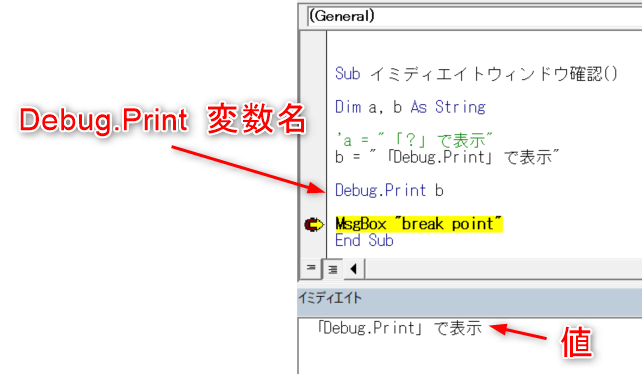Switch to Full Module View button
The image size is (642, 374).
point(333,269)
